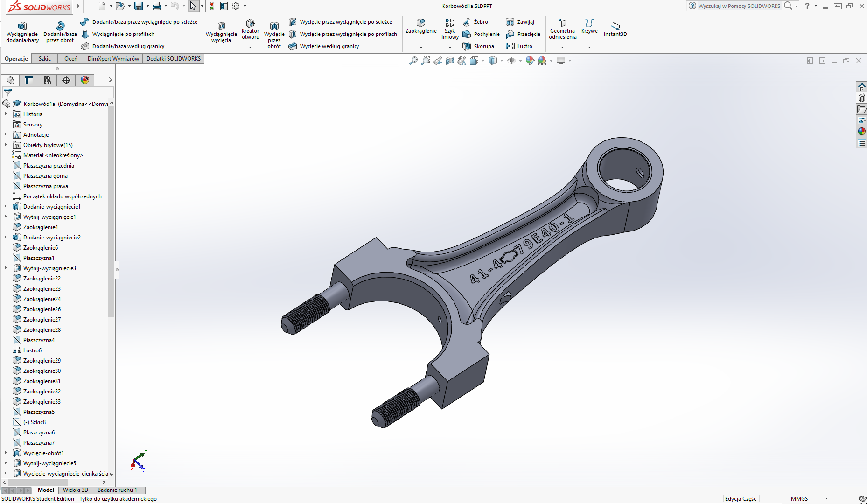Select Zawijaj wrap tool

pyautogui.click(x=520, y=22)
